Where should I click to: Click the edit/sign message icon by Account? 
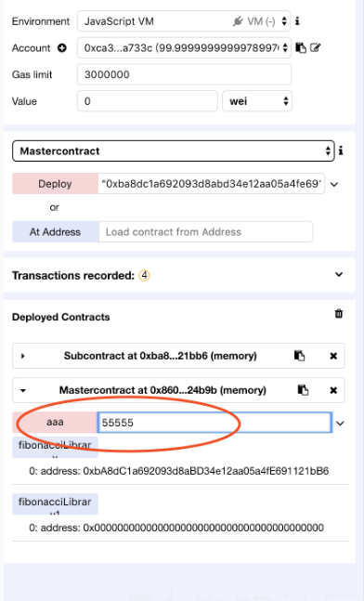[315, 48]
